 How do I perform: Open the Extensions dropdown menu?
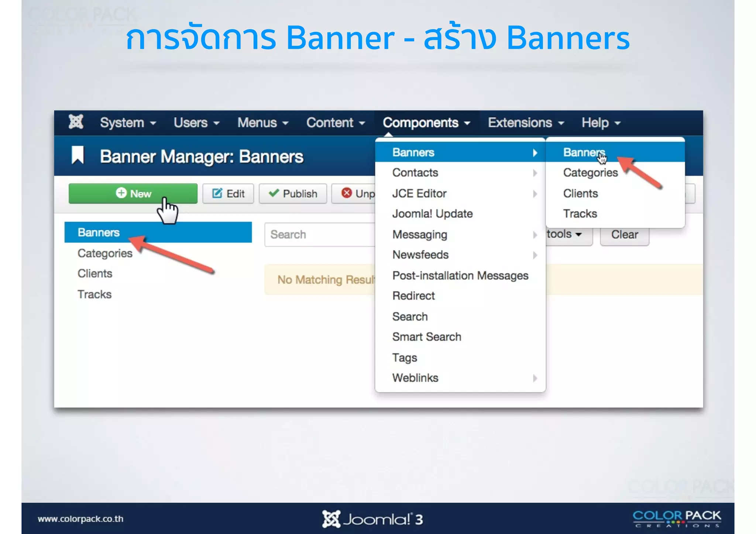(x=526, y=123)
